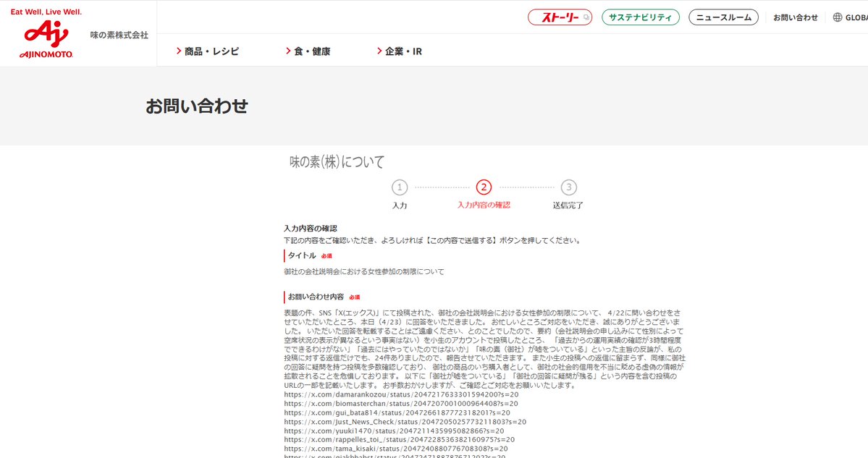This screenshot has height=458, width=868.
Task: Click the step 2 circle (入力内容の確認)
Action: click(484, 187)
